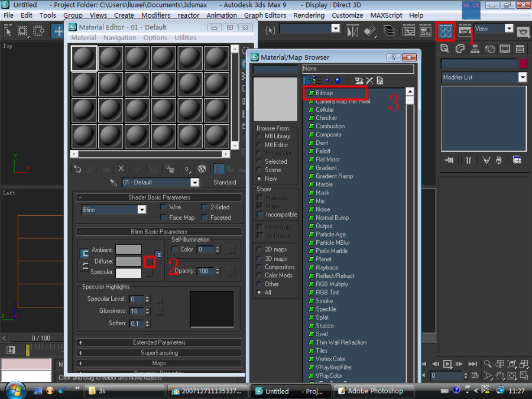This screenshot has width=532, height=399.
Task: Enable the 2-Sided checkbox
Action: click(205, 207)
